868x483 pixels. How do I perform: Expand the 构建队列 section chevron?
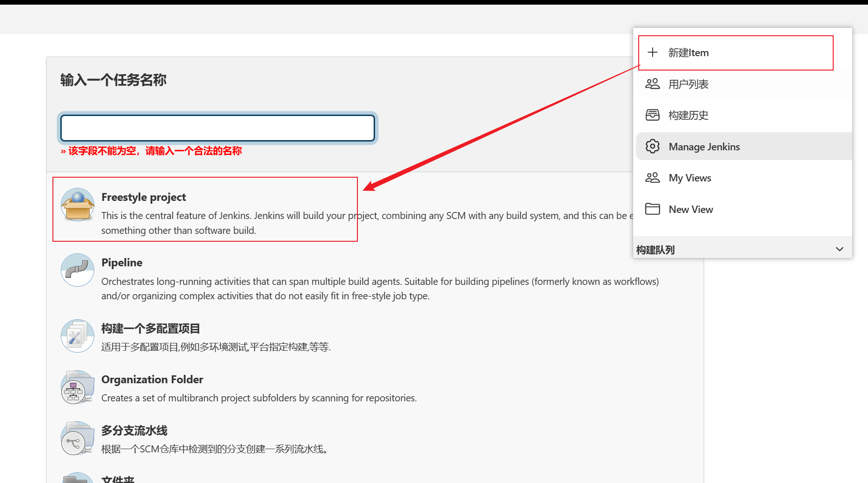point(840,249)
